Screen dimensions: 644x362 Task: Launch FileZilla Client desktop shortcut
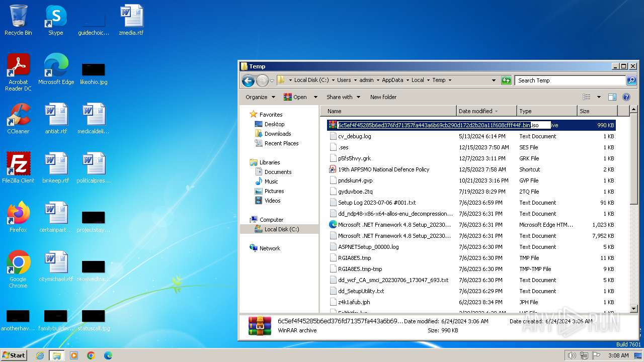click(x=18, y=168)
